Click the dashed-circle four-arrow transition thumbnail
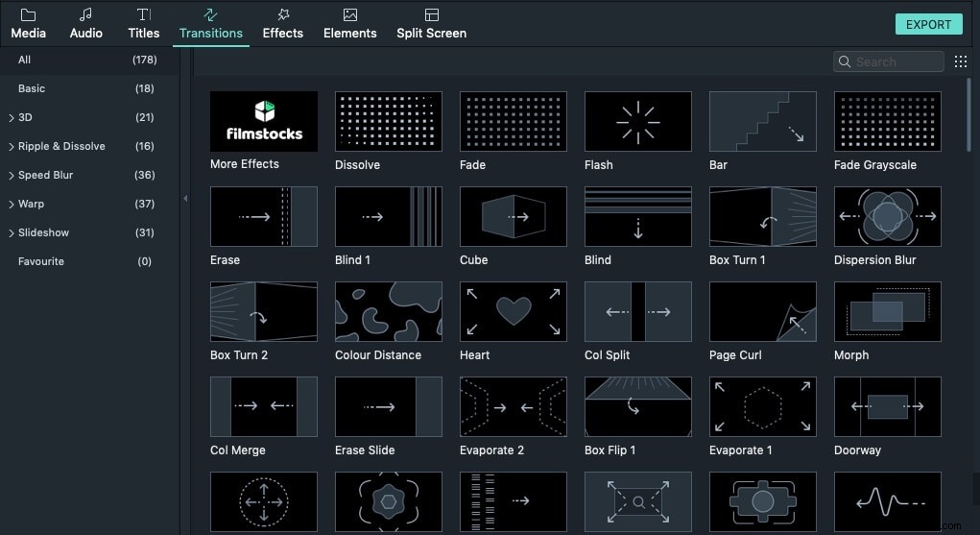The width and height of the screenshot is (980, 535). tap(264, 501)
